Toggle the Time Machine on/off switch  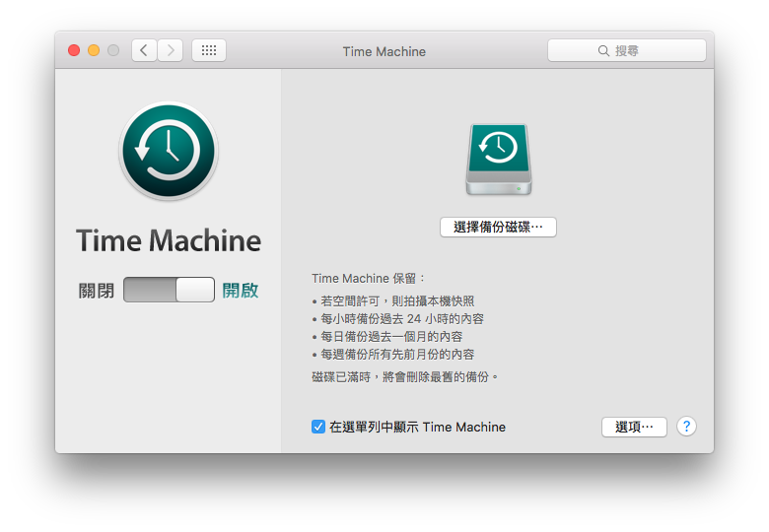click(x=169, y=290)
